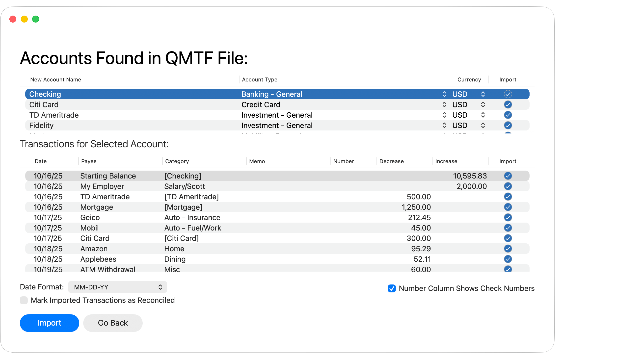The image size is (644, 359).
Task: Disable Number Column Shows Check Numbers
Action: 392,288
